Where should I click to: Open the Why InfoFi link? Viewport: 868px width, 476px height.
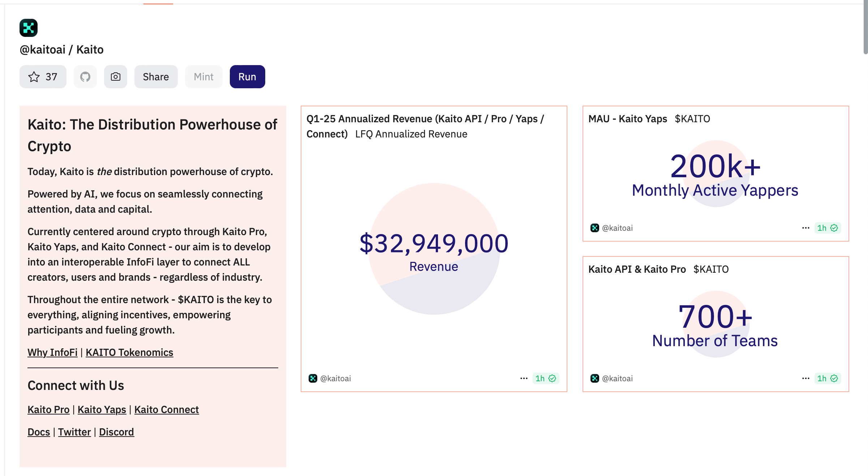click(x=52, y=352)
